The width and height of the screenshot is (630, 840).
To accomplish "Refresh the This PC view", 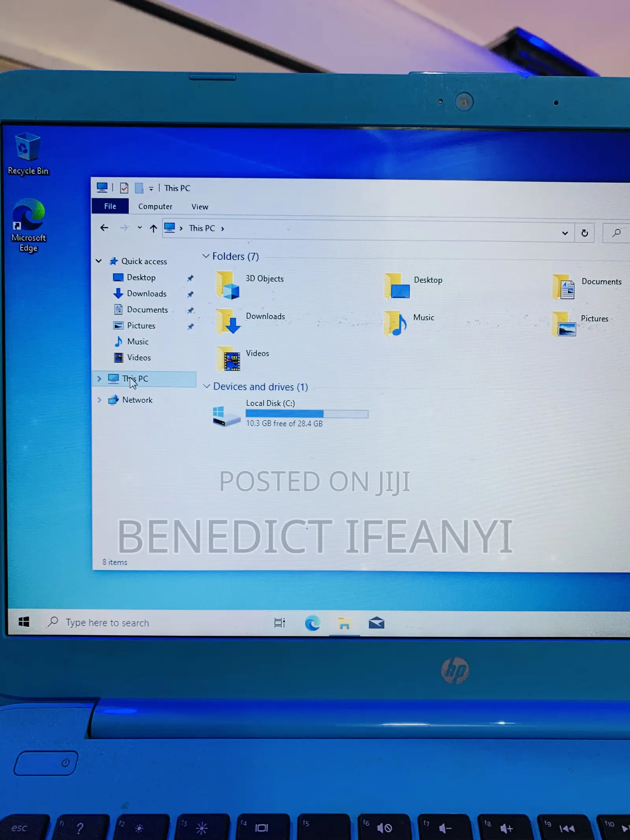I will coord(585,233).
